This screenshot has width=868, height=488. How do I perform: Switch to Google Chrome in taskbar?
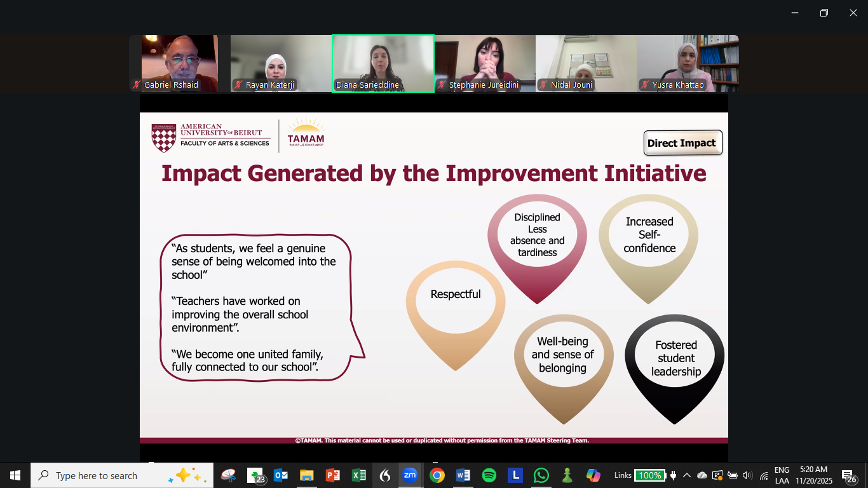(437, 475)
